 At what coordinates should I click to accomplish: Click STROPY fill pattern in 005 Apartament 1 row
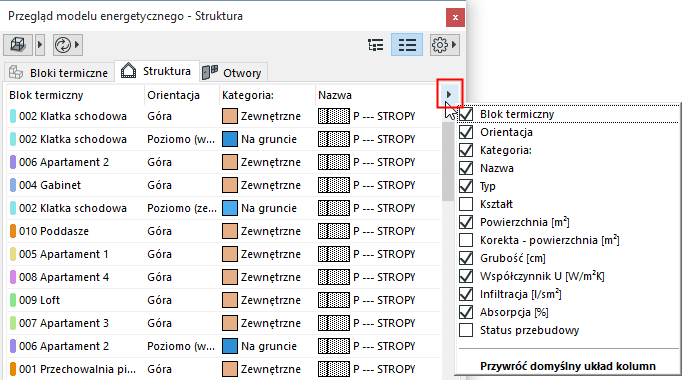click(334, 254)
